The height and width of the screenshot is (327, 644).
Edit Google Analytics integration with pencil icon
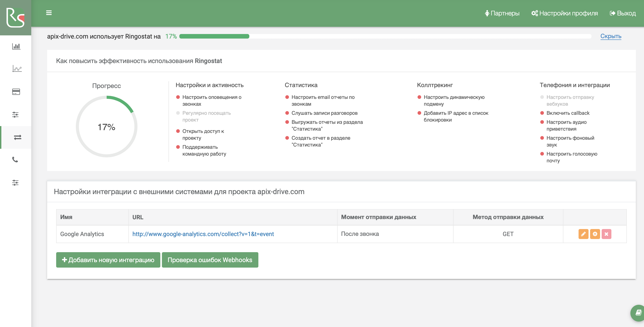coord(583,234)
